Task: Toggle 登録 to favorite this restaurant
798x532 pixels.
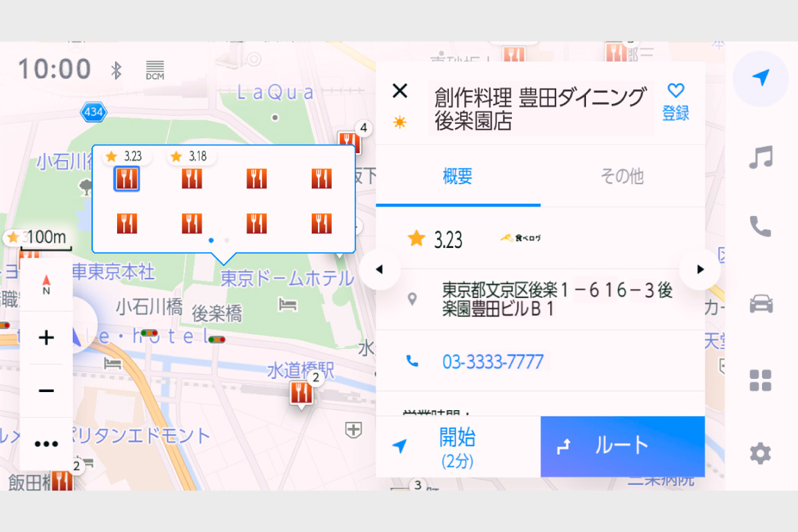Action: coord(675,100)
